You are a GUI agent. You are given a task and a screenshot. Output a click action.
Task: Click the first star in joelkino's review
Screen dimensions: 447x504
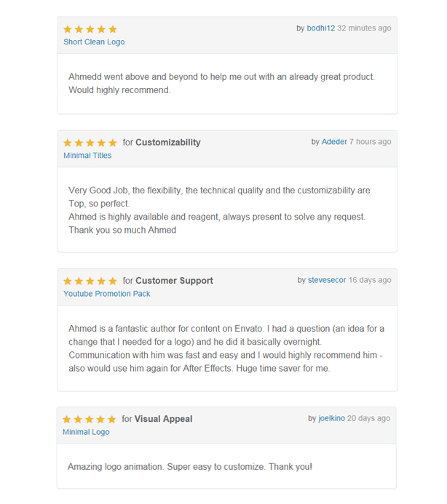click(67, 420)
